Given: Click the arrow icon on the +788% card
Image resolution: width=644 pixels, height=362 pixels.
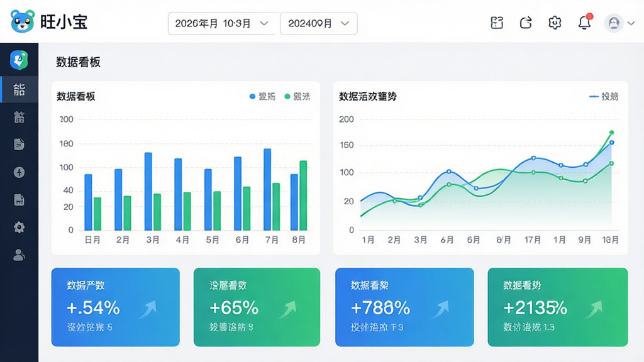Looking at the screenshot, I should tap(440, 309).
